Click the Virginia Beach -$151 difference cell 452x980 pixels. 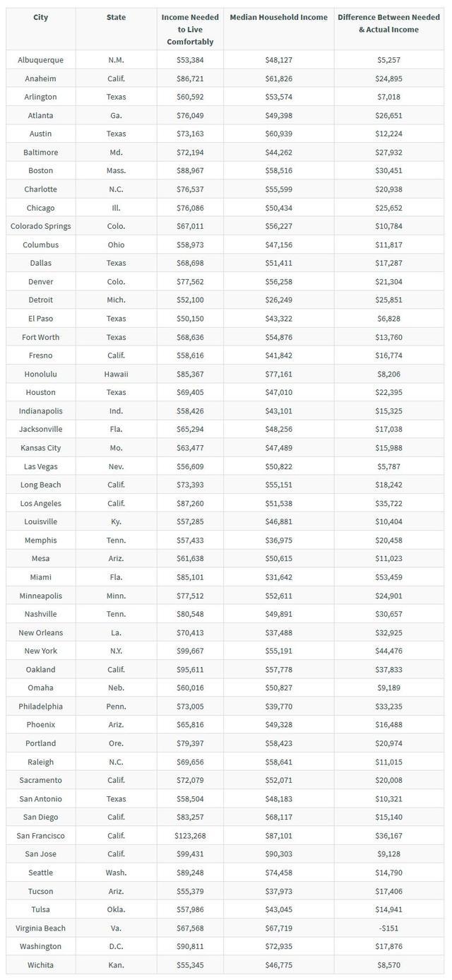tap(389, 928)
